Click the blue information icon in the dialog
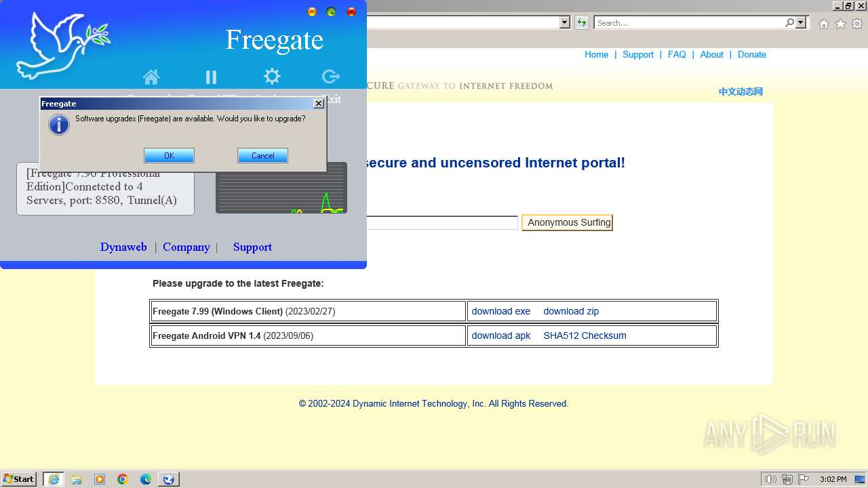 point(59,125)
